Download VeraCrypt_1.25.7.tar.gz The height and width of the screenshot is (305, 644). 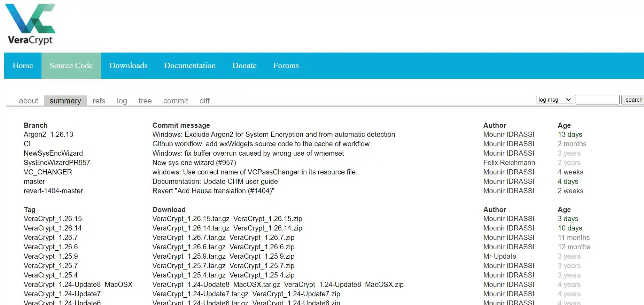coord(189,266)
